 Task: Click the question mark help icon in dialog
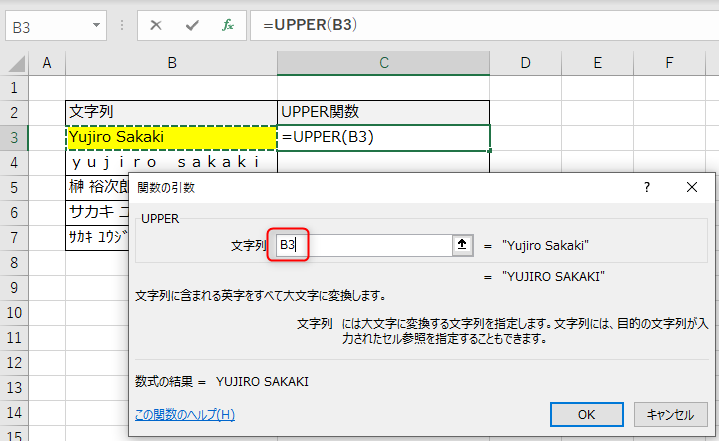click(x=647, y=187)
